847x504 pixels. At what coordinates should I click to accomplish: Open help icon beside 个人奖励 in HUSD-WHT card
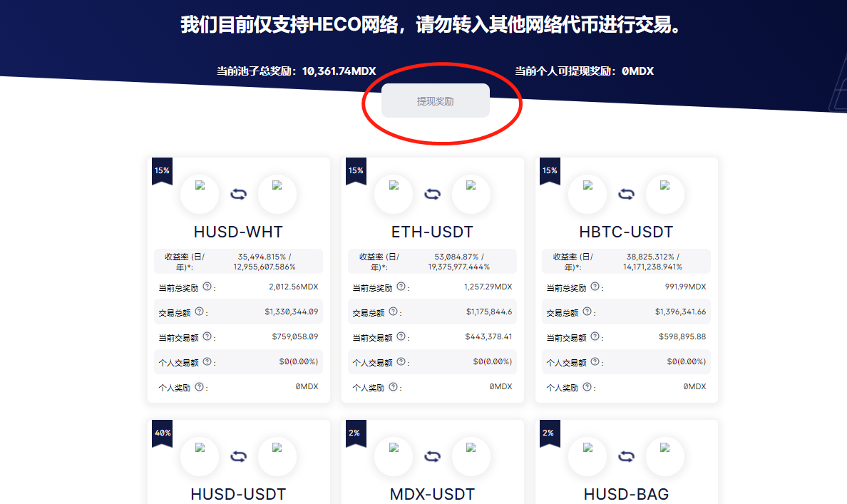(x=200, y=387)
